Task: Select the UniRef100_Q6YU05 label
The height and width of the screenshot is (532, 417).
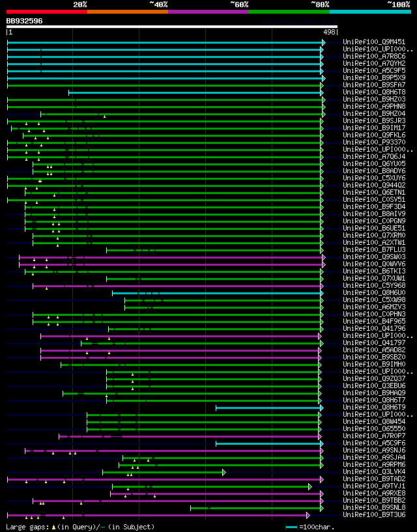Action: pyautogui.click(x=374, y=164)
